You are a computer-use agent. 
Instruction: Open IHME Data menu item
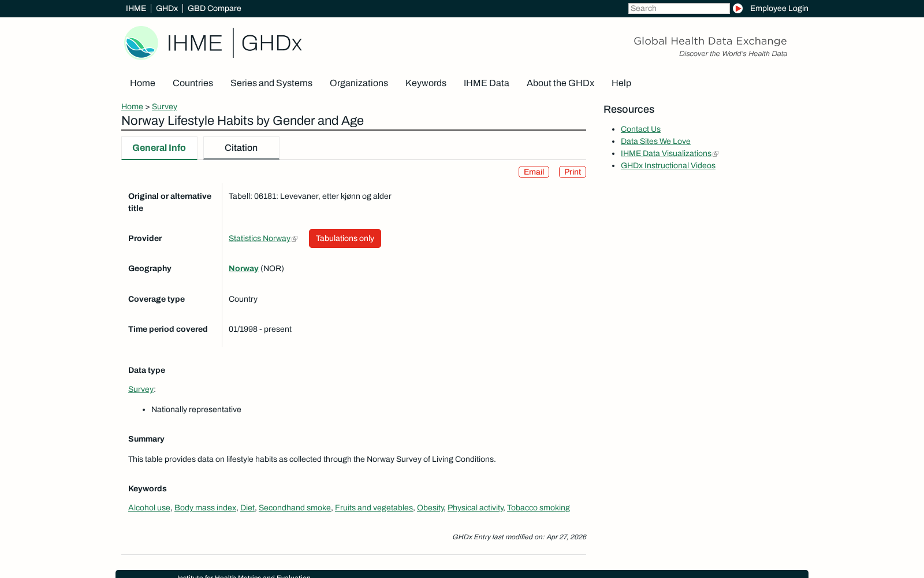point(486,83)
